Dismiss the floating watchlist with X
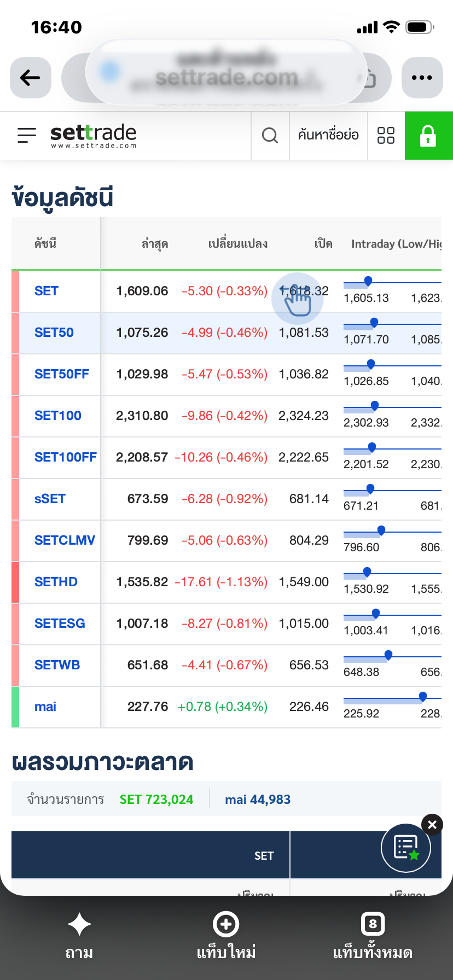This screenshot has width=453, height=980. coord(432,825)
